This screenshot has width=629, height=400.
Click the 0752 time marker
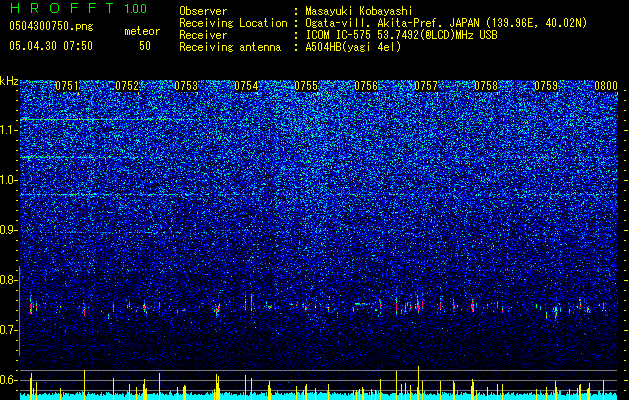click(127, 86)
